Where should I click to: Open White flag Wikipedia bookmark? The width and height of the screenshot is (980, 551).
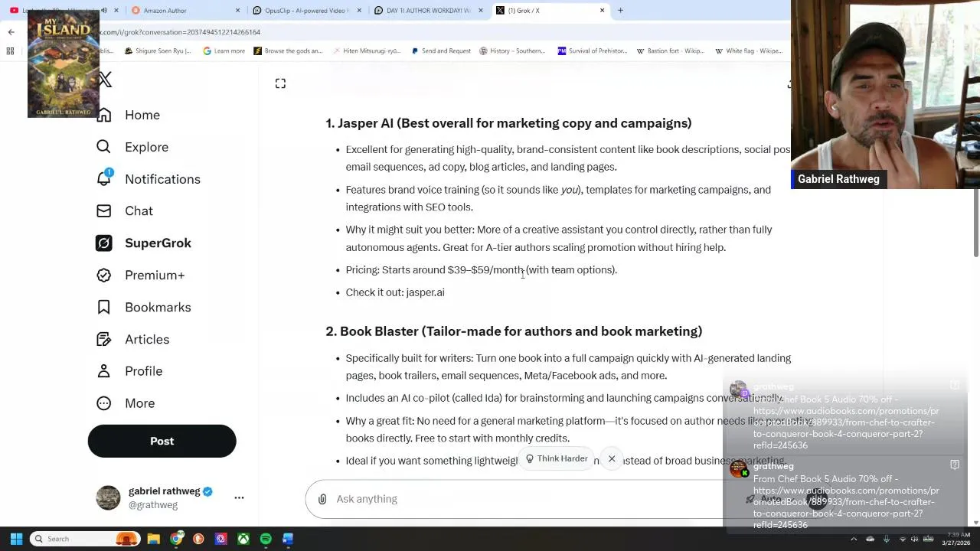(x=748, y=51)
